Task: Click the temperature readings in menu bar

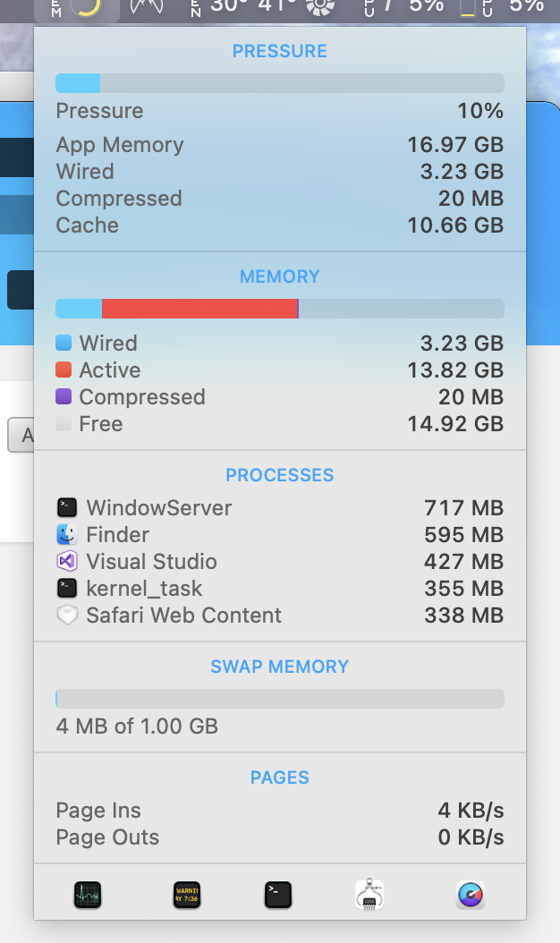Action: (252, 6)
